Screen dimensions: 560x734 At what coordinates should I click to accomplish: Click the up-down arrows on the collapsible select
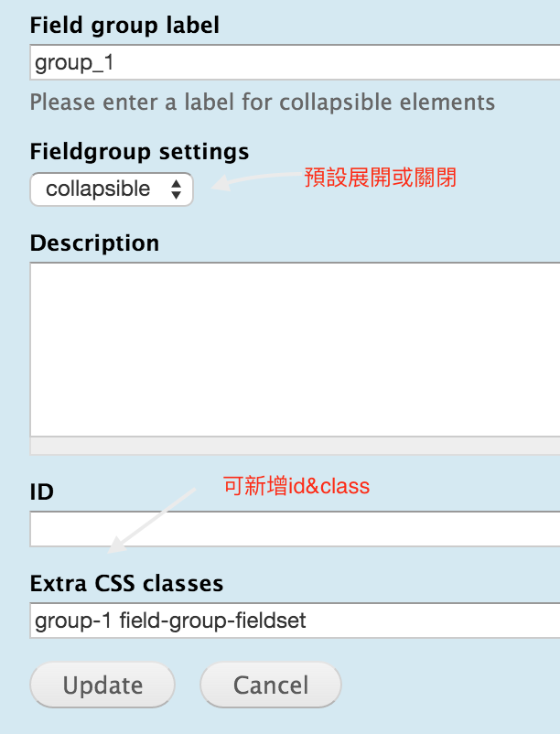(x=176, y=189)
